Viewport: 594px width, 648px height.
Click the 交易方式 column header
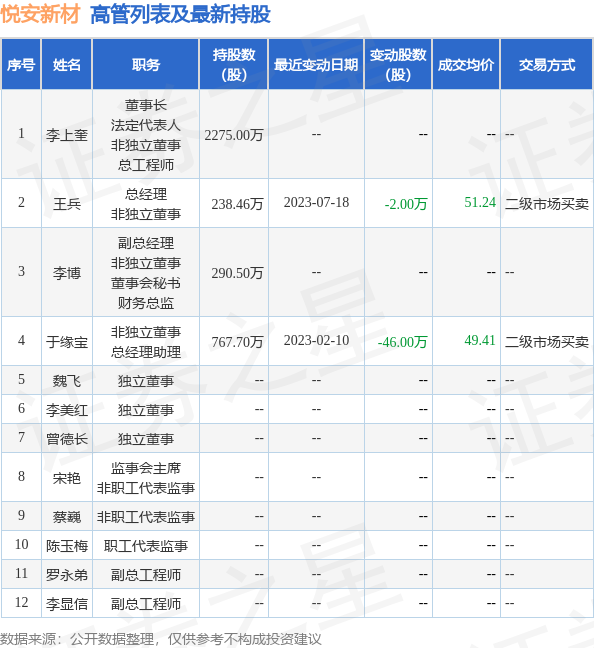[547, 65]
